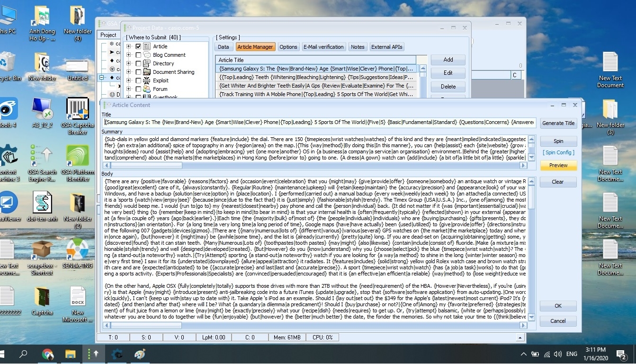Launch scrapebox shortcut
Screen dimensions: 636x364
coord(42,257)
